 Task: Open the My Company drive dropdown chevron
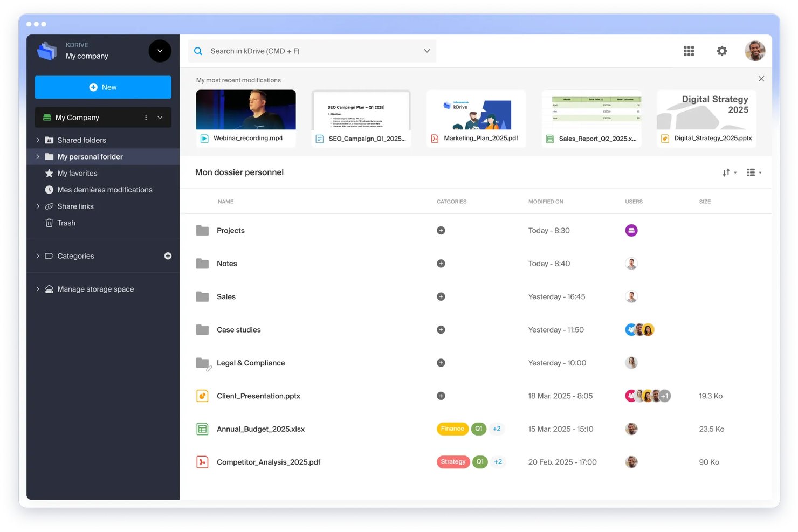(x=160, y=117)
